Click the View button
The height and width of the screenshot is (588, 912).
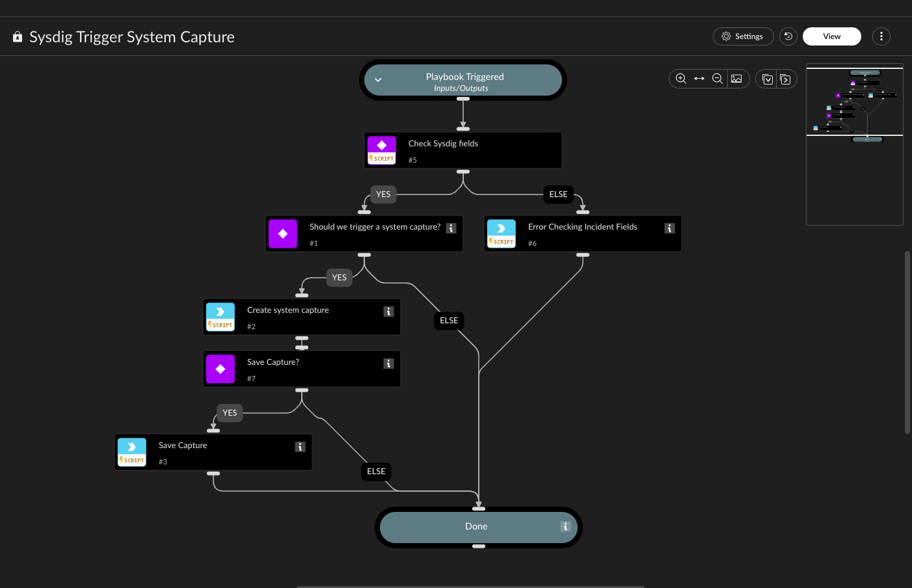click(x=831, y=36)
